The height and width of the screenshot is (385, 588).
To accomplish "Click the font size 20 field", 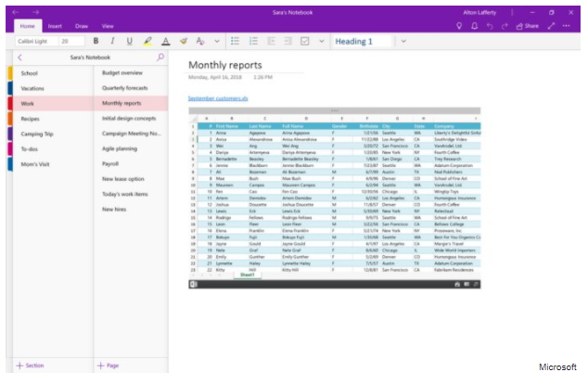I will click(x=71, y=41).
